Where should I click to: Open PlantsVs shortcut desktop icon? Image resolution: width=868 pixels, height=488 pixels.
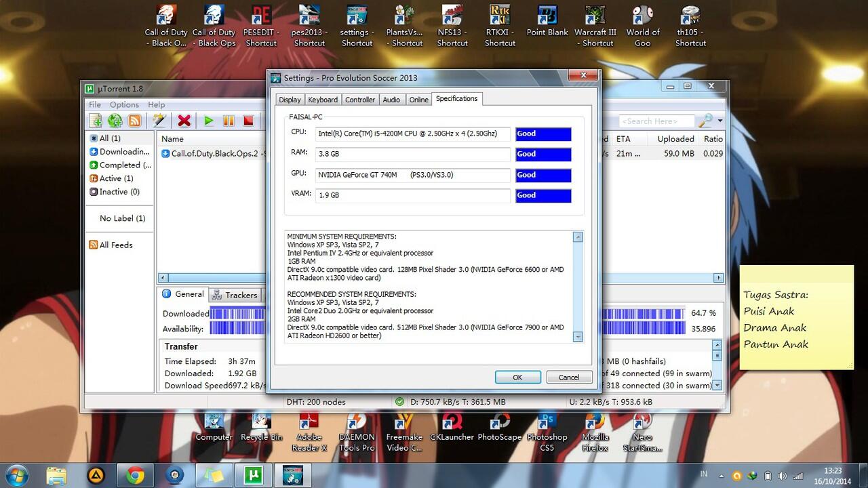pos(405,26)
